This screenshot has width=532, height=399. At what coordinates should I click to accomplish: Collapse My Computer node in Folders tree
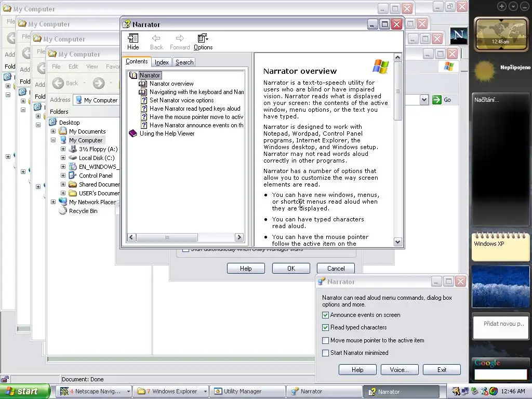[x=54, y=140]
